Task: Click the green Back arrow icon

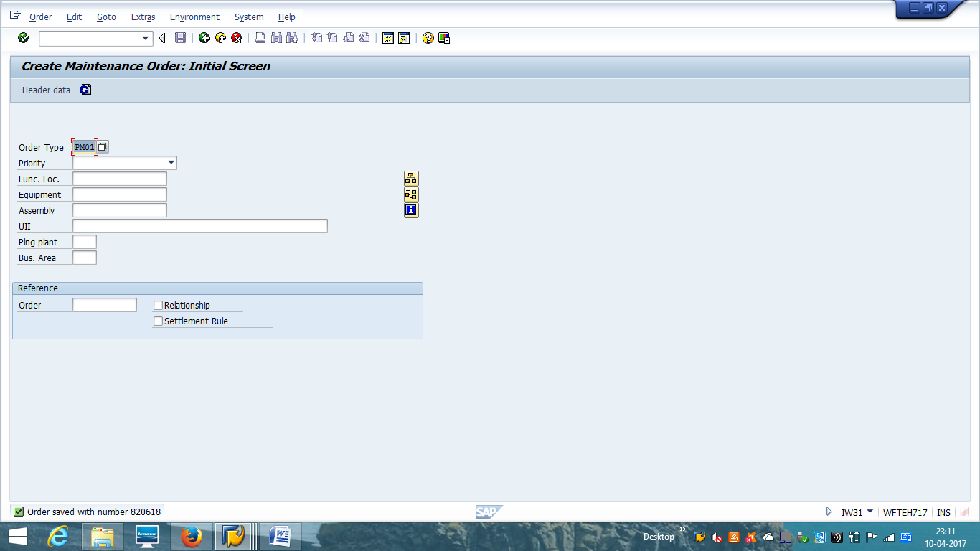Action: [x=204, y=38]
